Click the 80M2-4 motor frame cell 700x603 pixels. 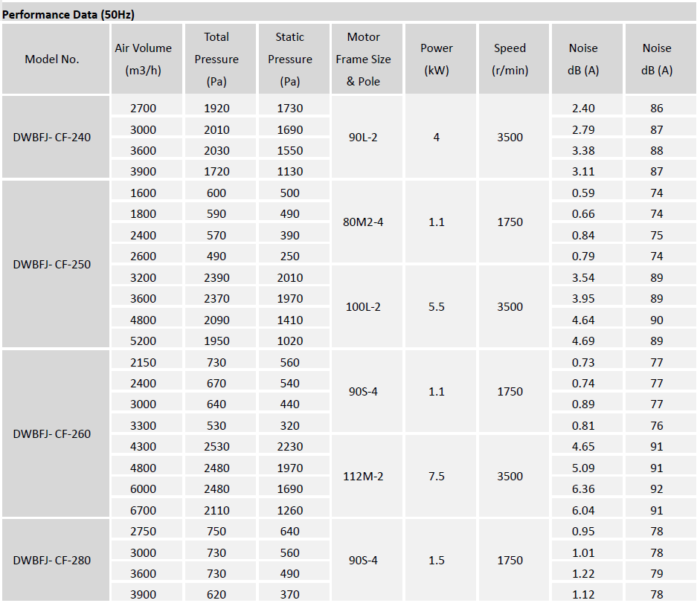coord(363,222)
